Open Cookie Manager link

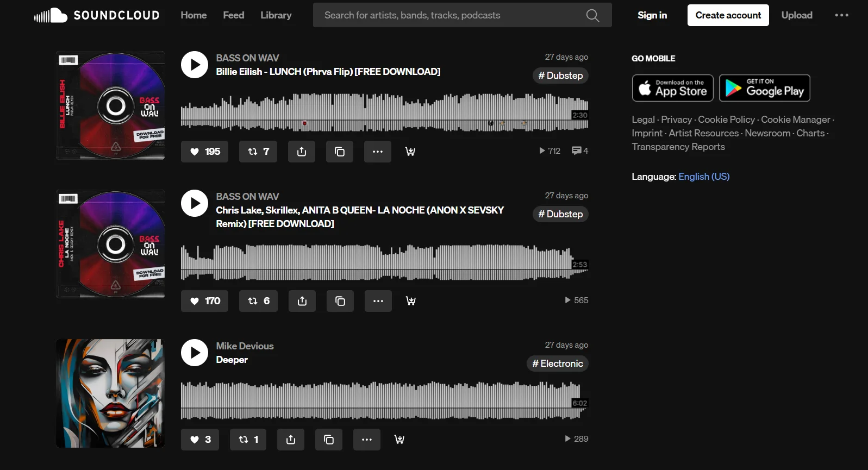(796, 120)
